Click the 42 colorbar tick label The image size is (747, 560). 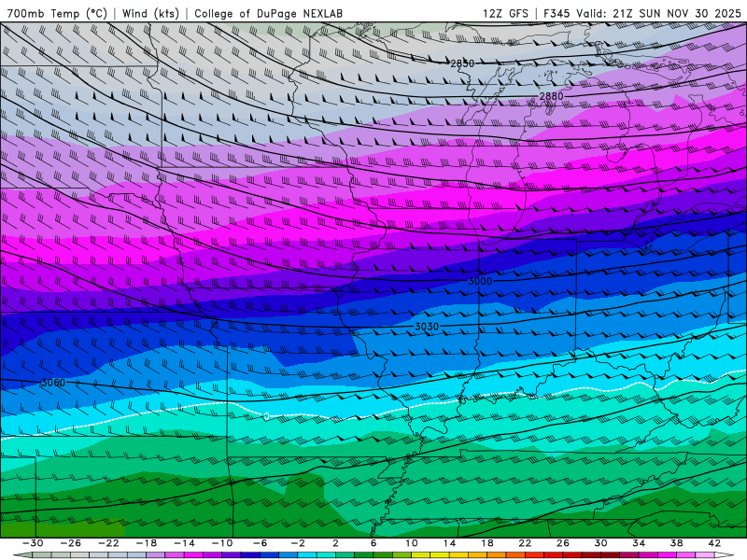[714, 543]
